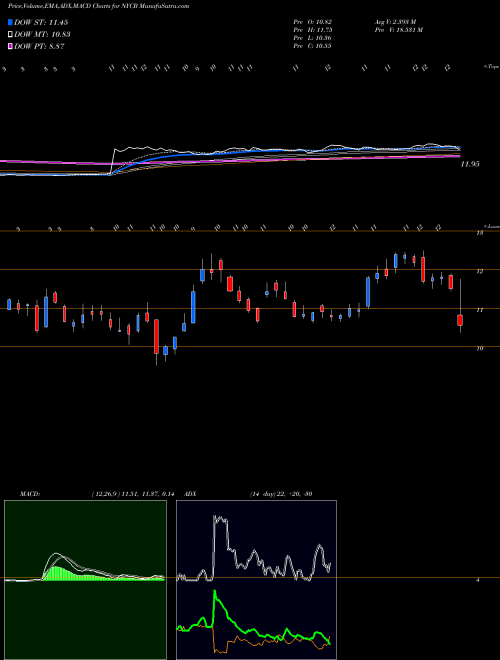Viewport: 500px width, 660px height.
Task: Click the Pre O opening price value
Action: [x=313, y=22]
